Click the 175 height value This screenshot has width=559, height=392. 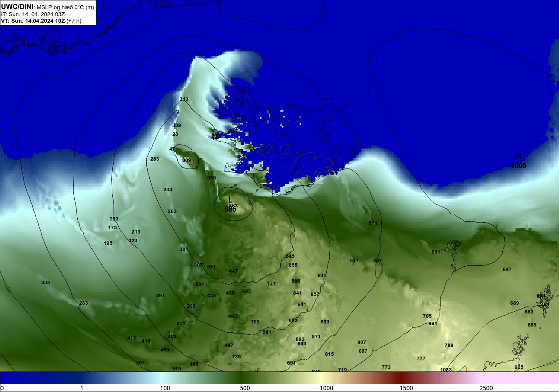[112, 227]
